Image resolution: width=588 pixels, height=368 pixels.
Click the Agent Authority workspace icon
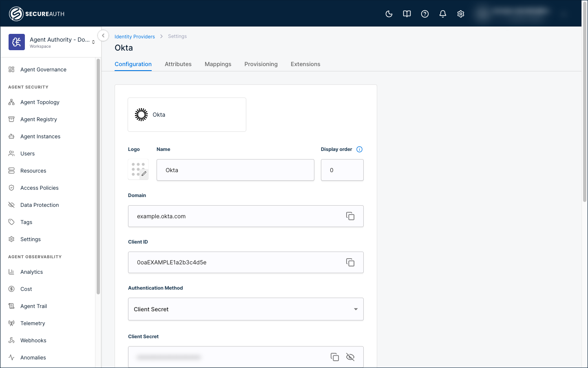click(17, 42)
